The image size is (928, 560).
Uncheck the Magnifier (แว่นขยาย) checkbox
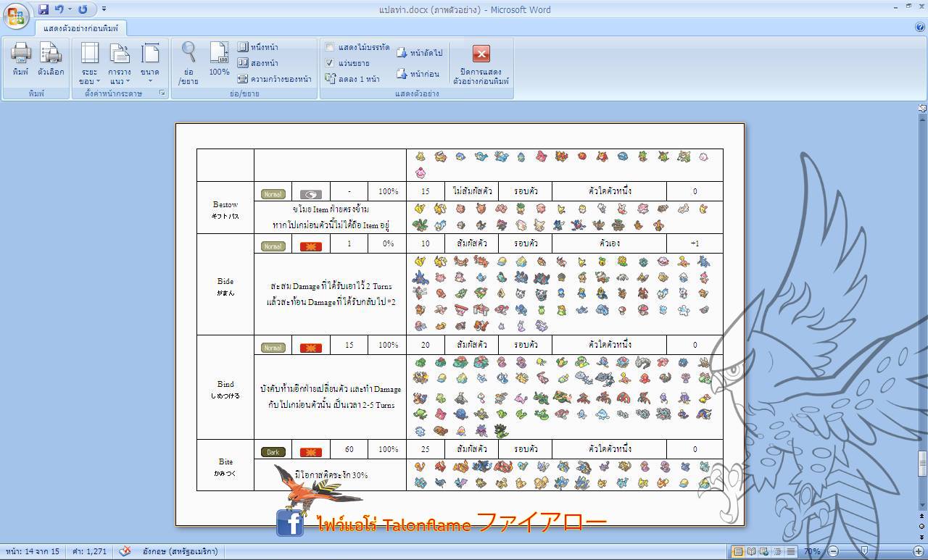point(330,63)
